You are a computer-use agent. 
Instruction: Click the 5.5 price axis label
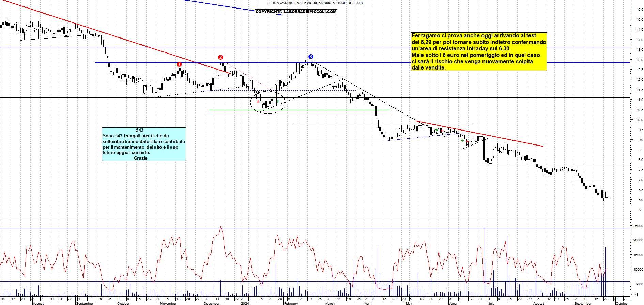[x=641, y=210]
